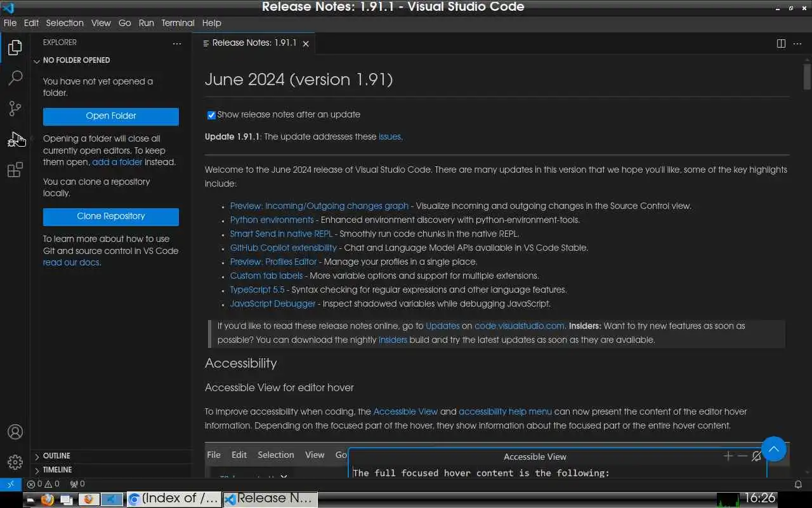Image resolution: width=812 pixels, height=508 pixels.
Task: Click the add a folder link
Action: (x=117, y=162)
